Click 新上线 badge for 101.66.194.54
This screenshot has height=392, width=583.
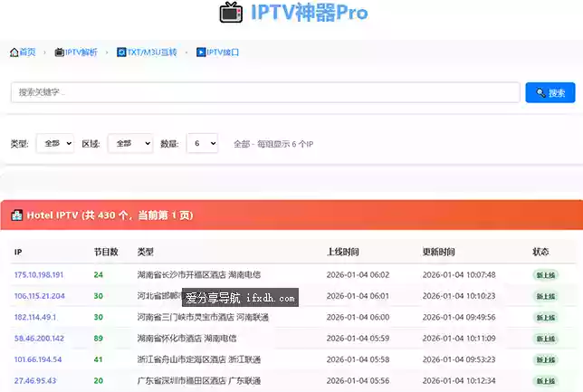pos(545,360)
